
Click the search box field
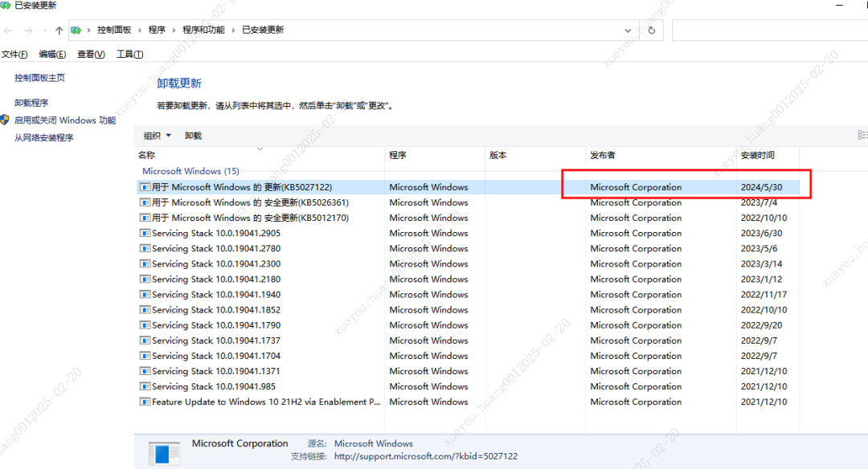click(769, 31)
